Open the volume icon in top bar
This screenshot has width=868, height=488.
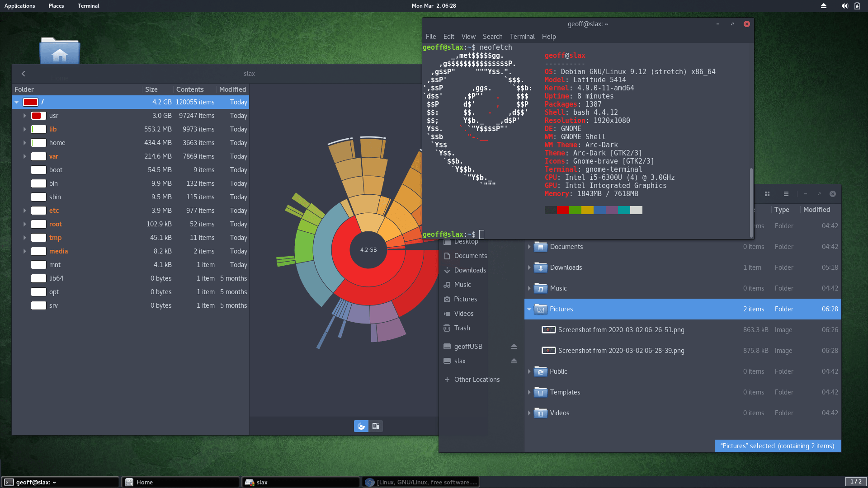[844, 6]
